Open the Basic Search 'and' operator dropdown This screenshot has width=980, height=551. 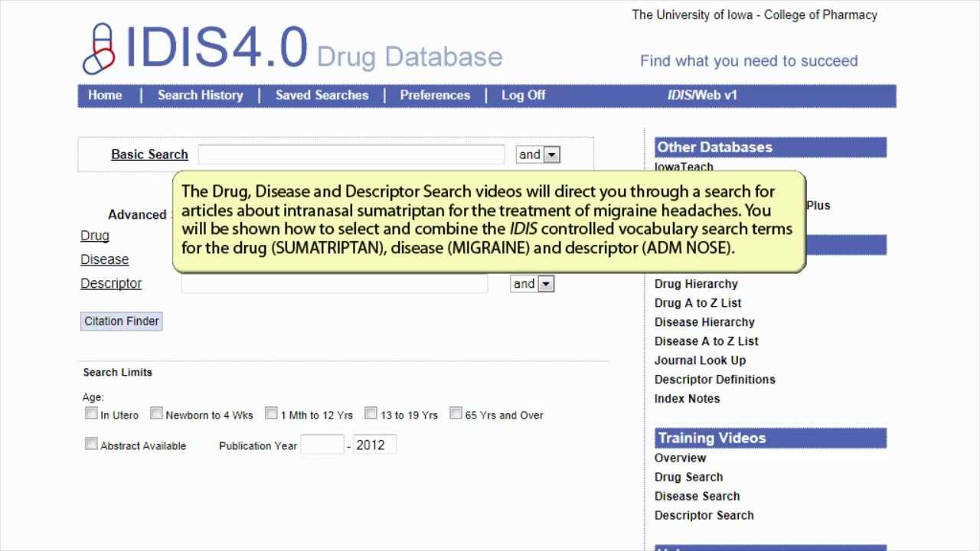tap(537, 155)
